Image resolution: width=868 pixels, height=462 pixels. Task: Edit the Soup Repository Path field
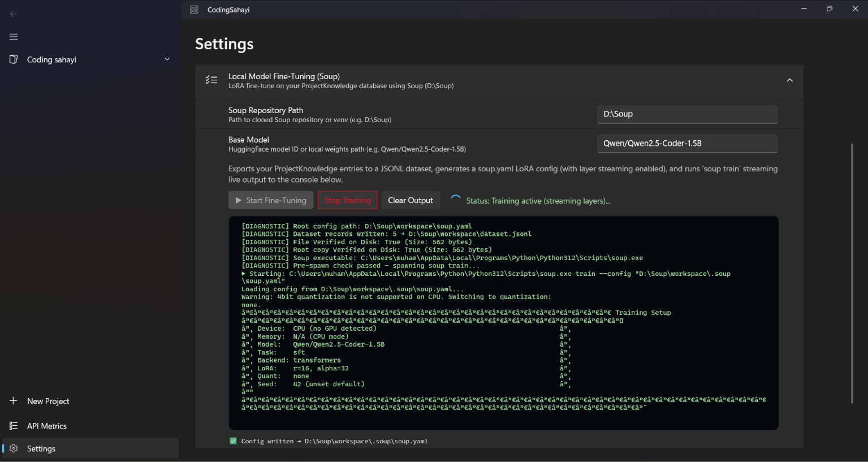click(x=687, y=114)
